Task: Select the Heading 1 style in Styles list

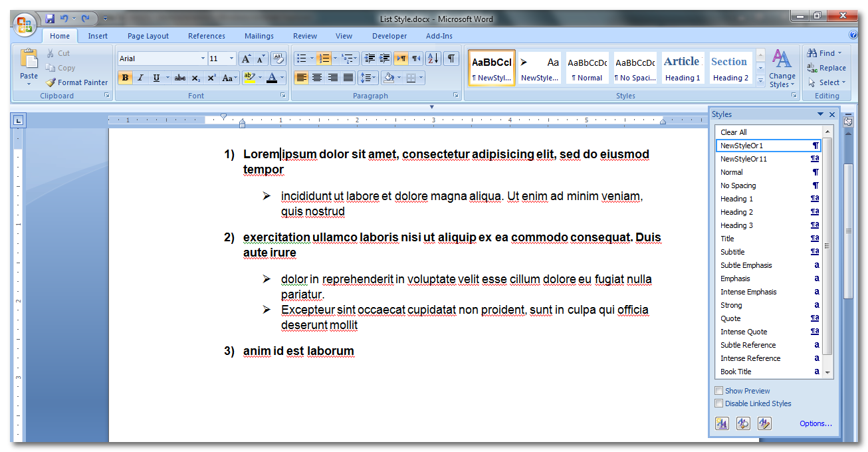Action: pos(736,199)
